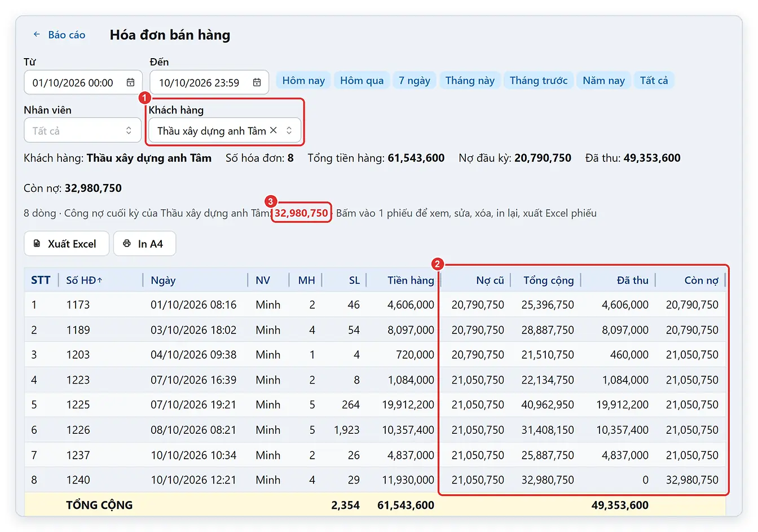
Task: Click date 03/10/2026 18:02
Action: point(193,329)
